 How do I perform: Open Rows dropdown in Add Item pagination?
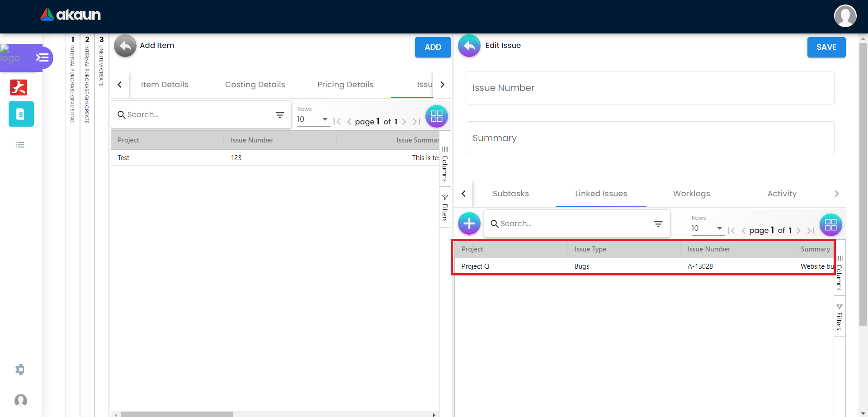coord(313,119)
